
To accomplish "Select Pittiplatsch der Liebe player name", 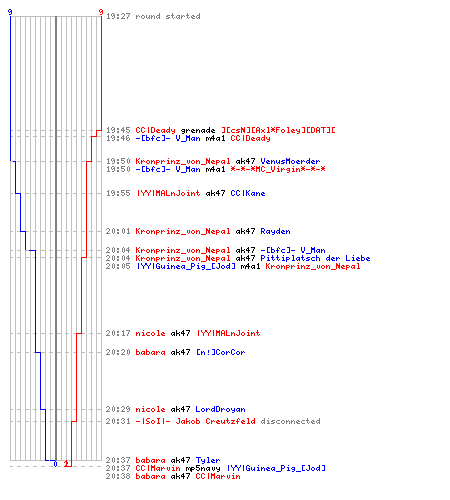I will 315,258.
